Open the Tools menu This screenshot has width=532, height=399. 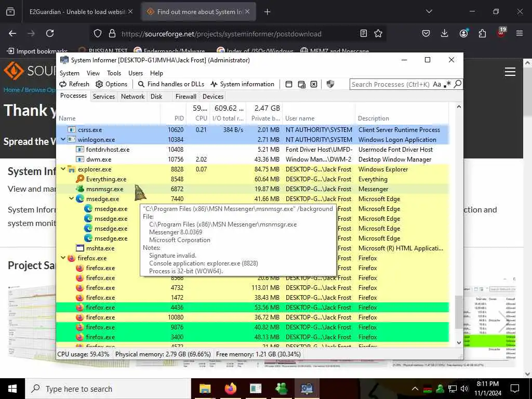(x=114, y=73)
